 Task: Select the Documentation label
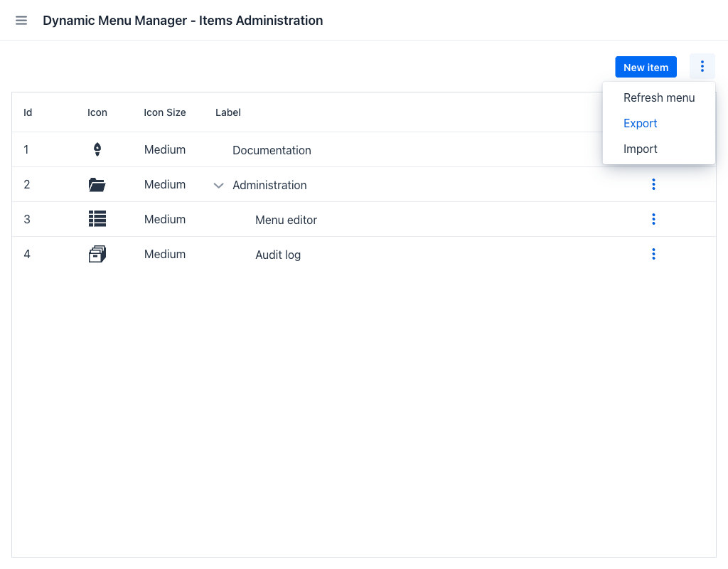(272, 151)
